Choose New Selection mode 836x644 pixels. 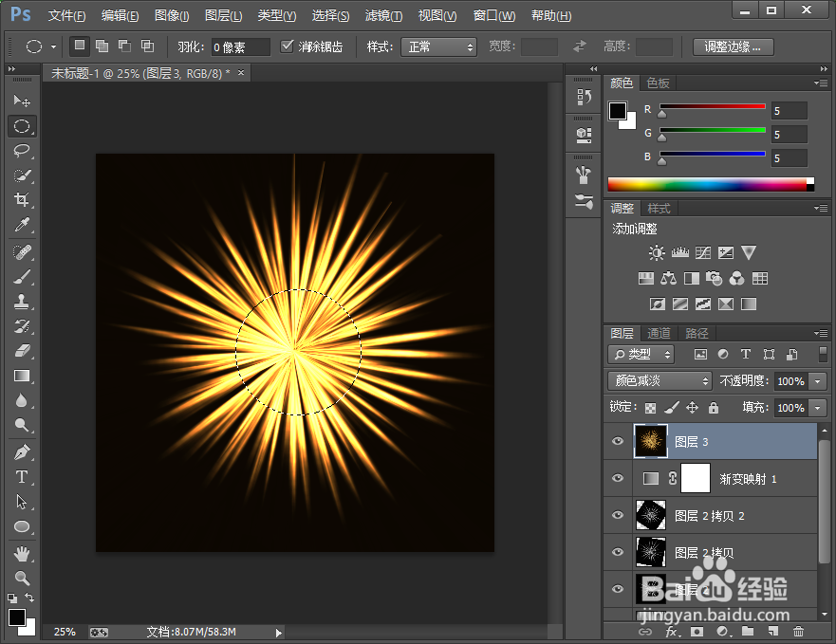coord(80,46)
